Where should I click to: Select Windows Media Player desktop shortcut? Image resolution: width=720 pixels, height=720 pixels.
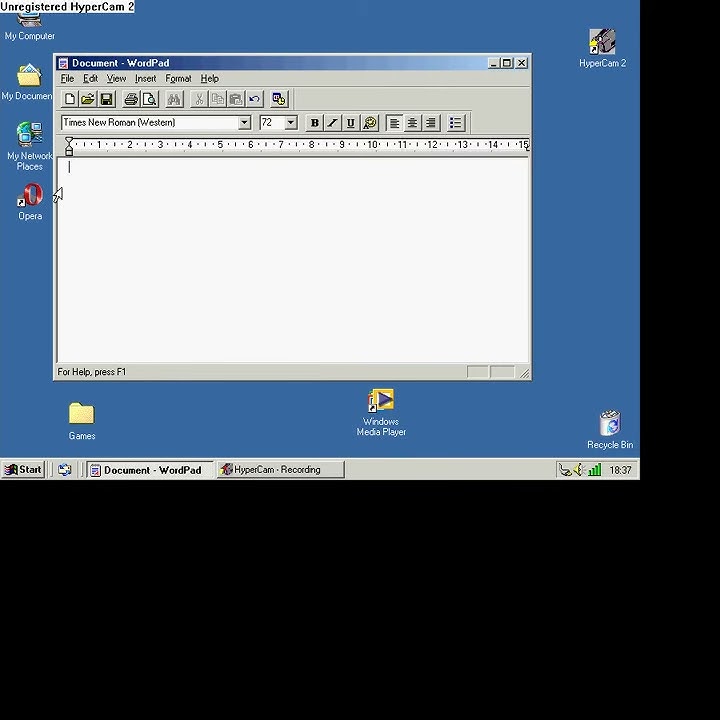pos(381,412)
